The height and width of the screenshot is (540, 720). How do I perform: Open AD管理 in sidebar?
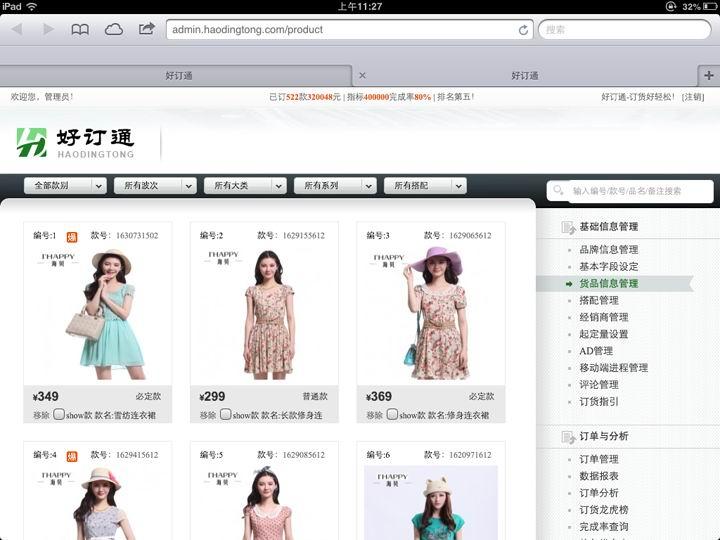(596, 351)
